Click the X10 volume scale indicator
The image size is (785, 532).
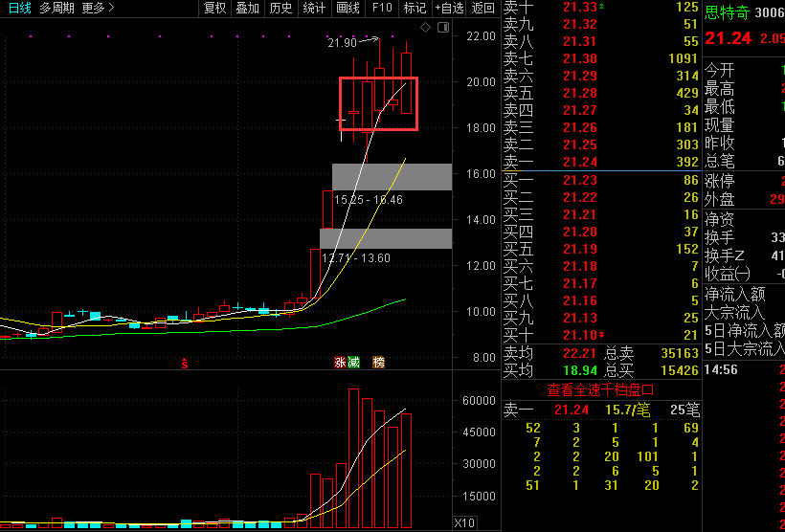(464, 522)
